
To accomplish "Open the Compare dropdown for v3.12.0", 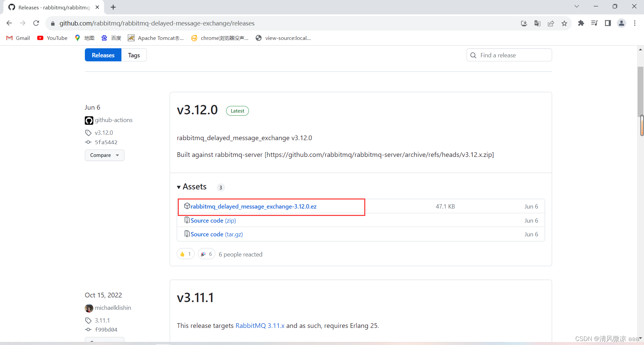I will click(104, 155).
